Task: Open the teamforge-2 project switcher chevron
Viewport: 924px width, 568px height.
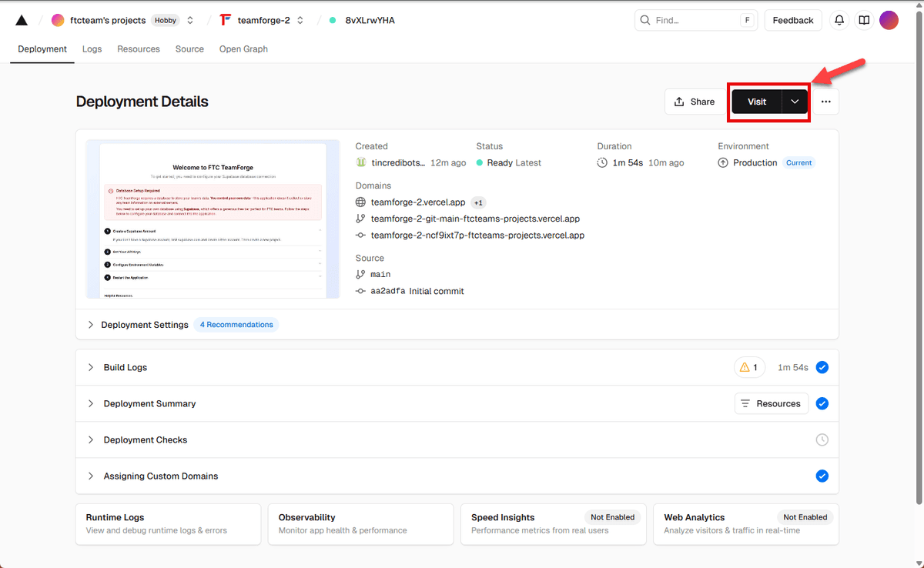Action: point(300,20)
